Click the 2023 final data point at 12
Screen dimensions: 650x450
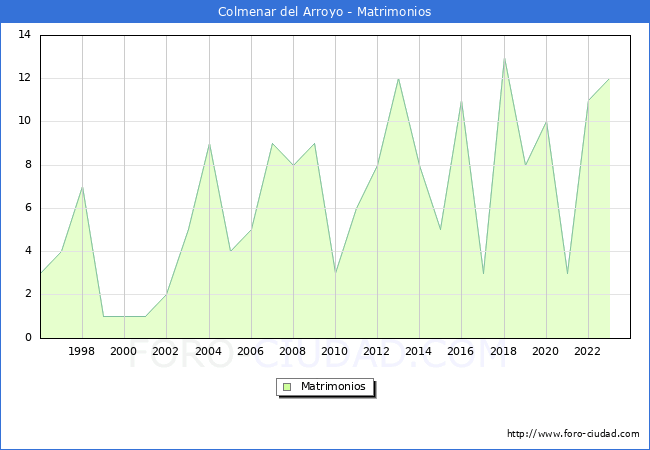[609, 79]
